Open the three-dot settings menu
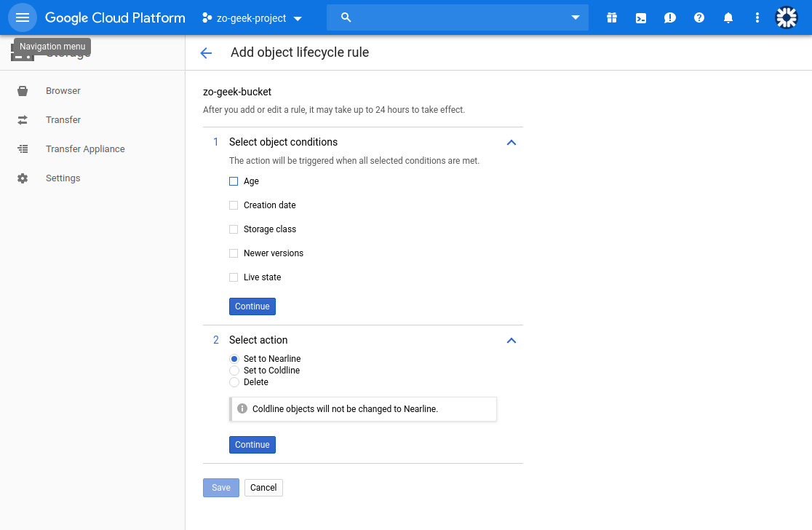The width and height of the screenshot is (812, 530). (x=757, y=17)
